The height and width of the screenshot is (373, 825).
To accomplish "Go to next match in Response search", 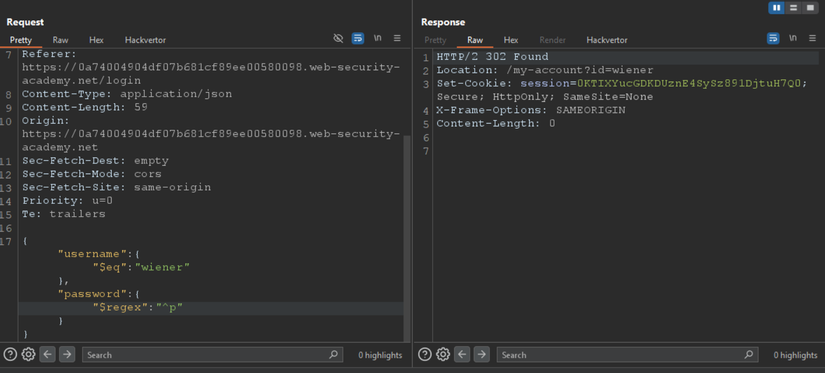I will coord(481,355).
